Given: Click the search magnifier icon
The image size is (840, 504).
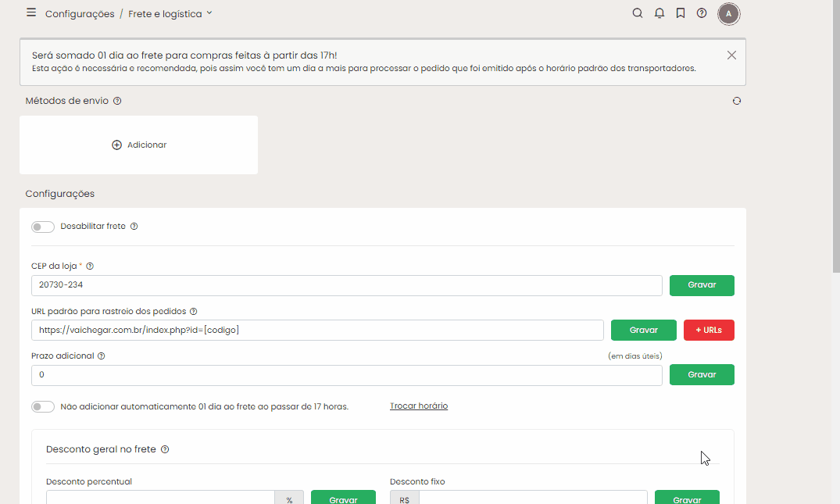Looking at the screenshot, I should [638, 13].
